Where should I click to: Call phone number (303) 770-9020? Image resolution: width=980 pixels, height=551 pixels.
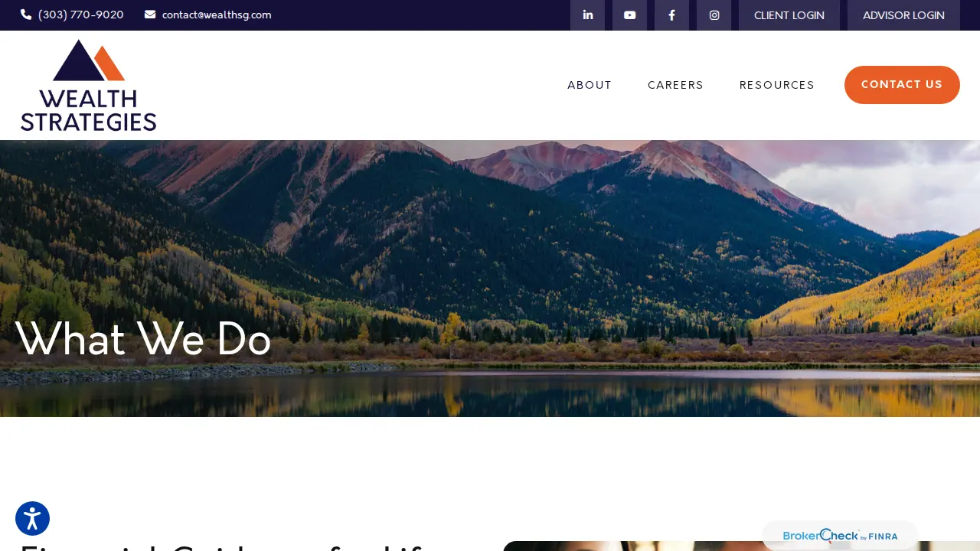coord(80,15)
